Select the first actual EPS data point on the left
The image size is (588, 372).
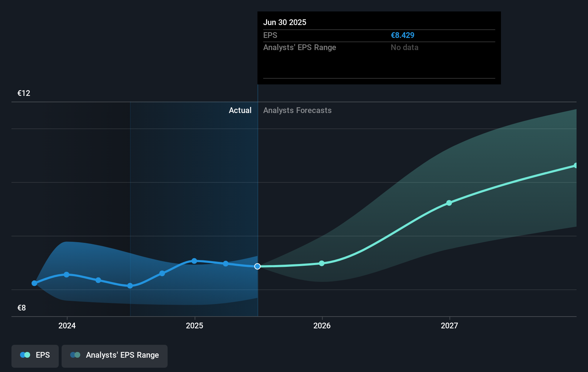pos(34,283)
